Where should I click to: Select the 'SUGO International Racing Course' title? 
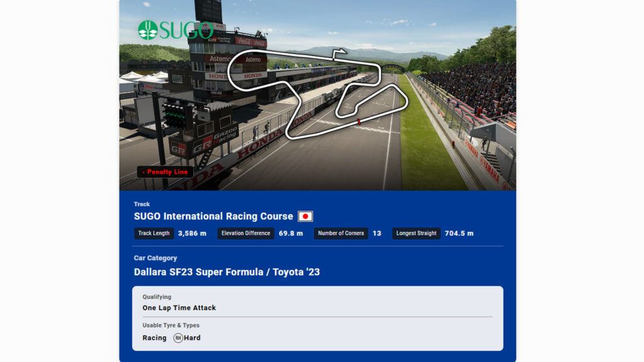click(x=214, y=216)
